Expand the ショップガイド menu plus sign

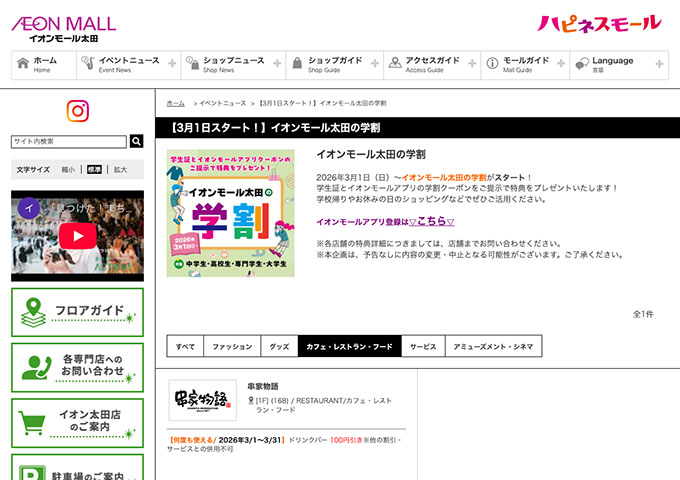coord(375,64)
